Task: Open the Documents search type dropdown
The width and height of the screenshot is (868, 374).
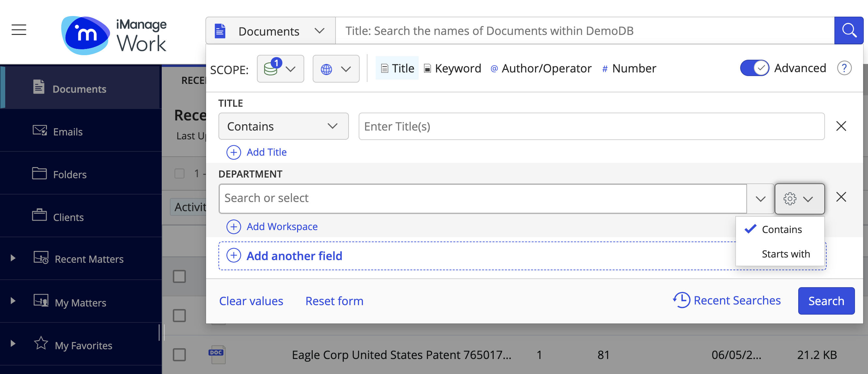Action: pos(319,31)
